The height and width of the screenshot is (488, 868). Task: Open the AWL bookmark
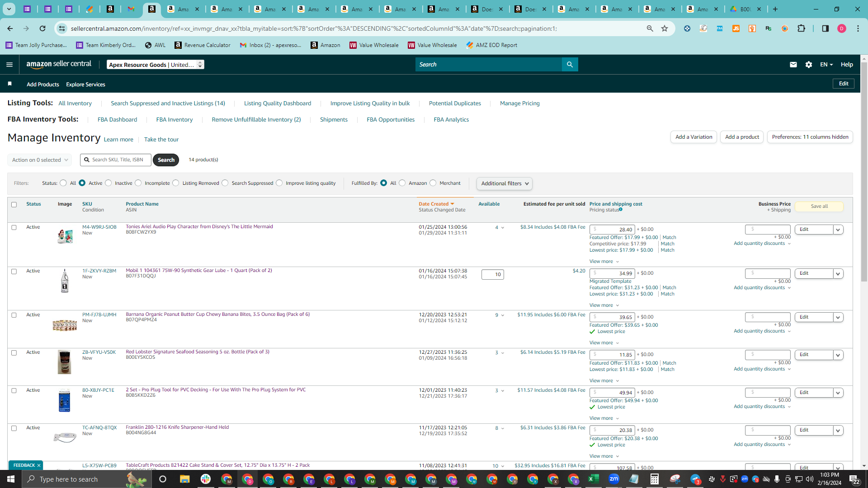155,45
